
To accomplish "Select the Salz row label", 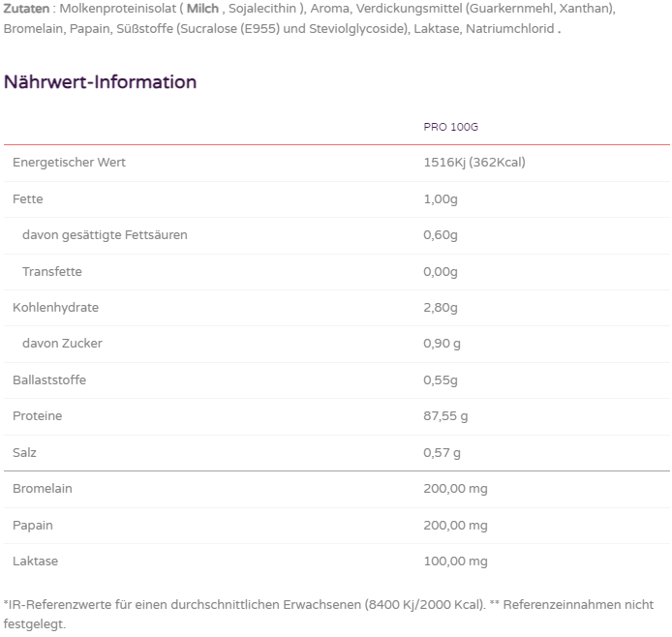I will [x=25, y=453].
